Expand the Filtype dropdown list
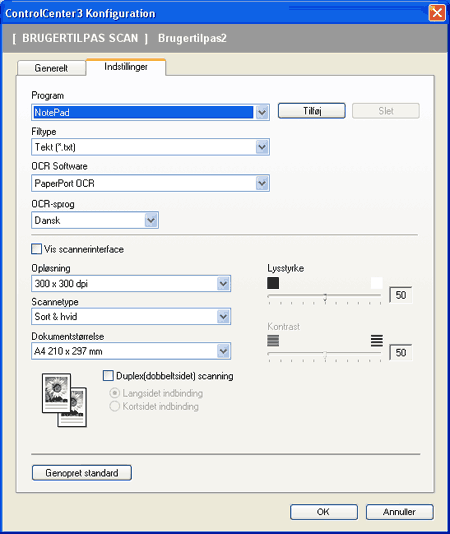The height and width of the screenshot is (534, 450). (262, 147)
